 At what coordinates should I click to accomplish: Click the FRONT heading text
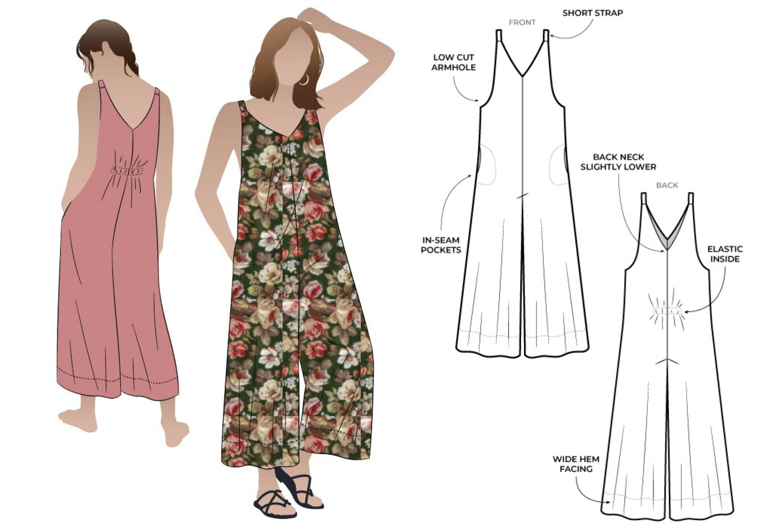522,22
